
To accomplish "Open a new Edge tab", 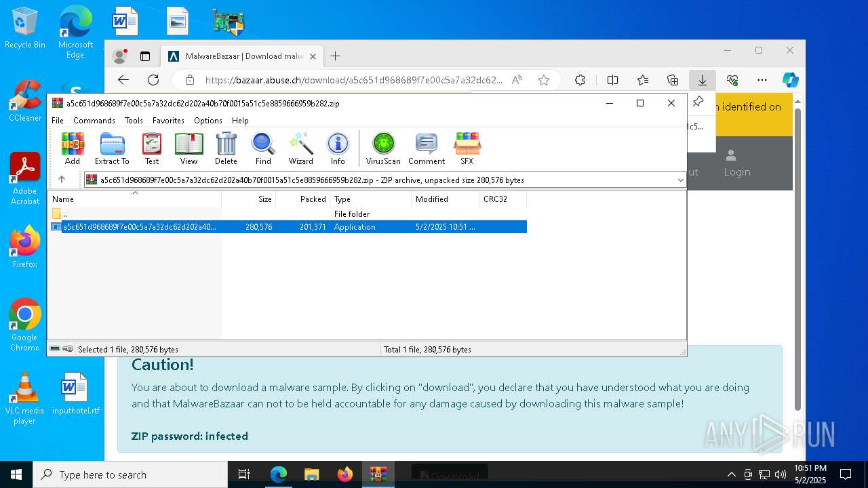I will point(335,56).
